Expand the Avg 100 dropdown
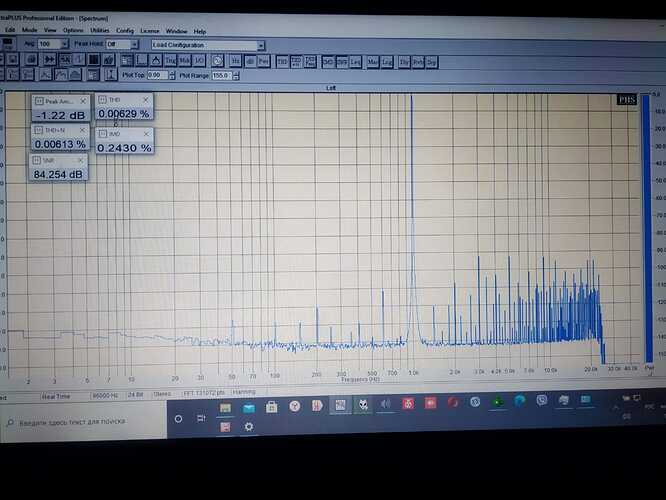 pos(65,44)
